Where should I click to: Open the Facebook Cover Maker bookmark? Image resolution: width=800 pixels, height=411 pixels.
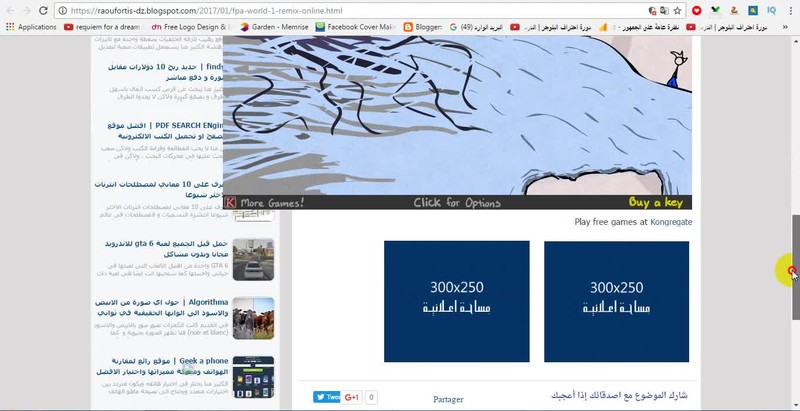356,27
